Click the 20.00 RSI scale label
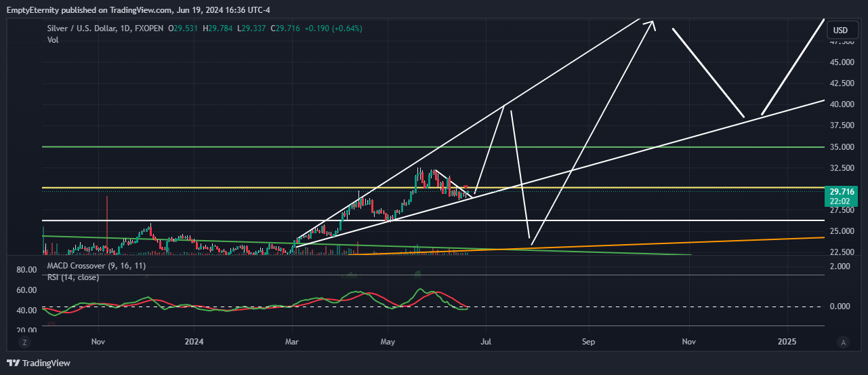 coord(26,330)
